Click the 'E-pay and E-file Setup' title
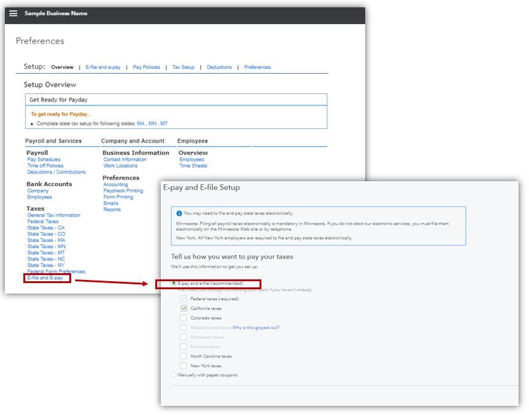This screenshot has width=529, height=420. click(201, 187)
